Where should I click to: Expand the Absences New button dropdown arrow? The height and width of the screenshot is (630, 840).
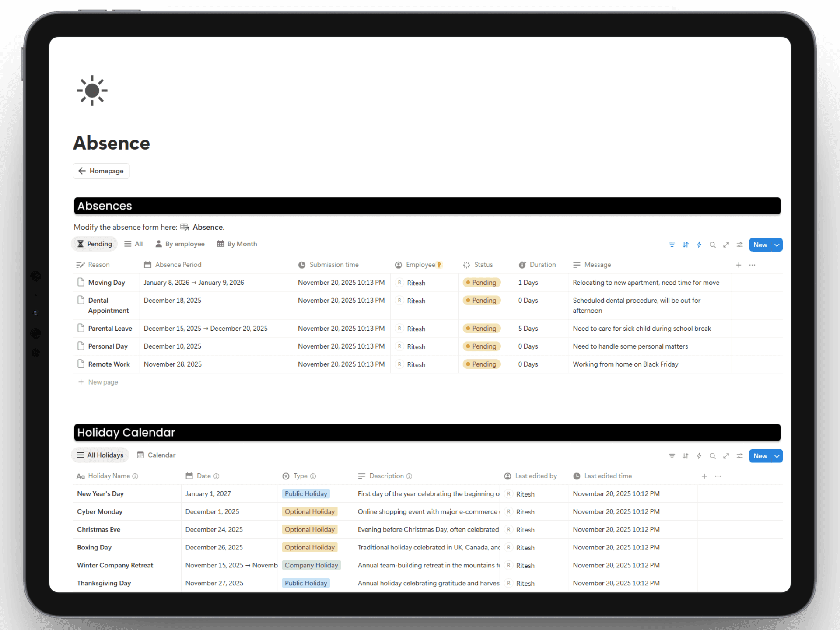(777, 245)
